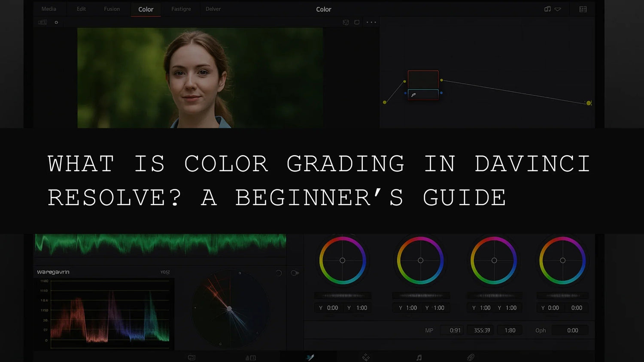Open the dropdown arrow in the top-right toolbar
Screen dimensions: 644x362
(557, 9)
